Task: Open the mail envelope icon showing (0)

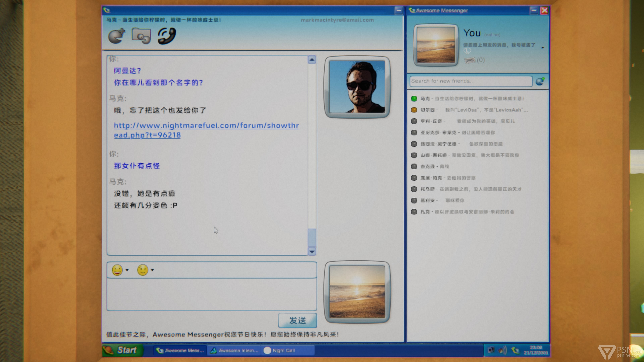Action: tap(470, 60)
